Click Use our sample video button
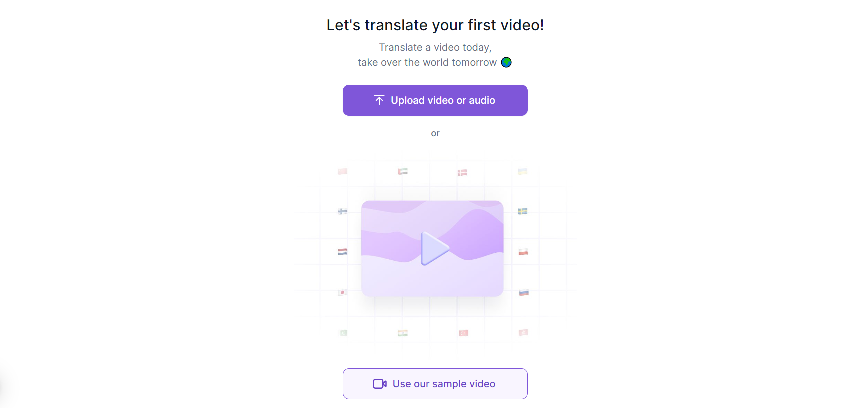Screen dimensions: 868x408 (x=435, y=384)
